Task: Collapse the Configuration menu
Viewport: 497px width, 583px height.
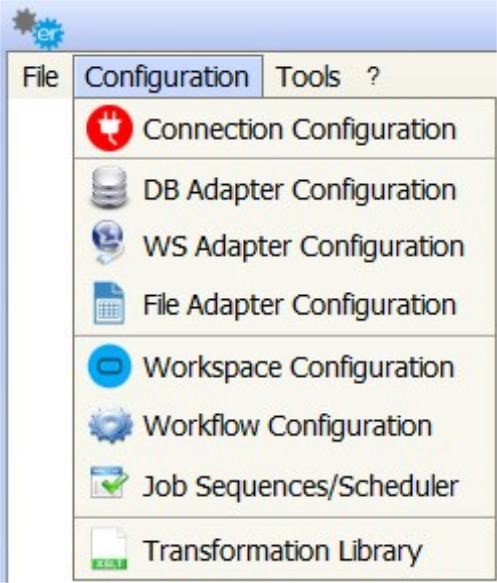Action: 168,77
